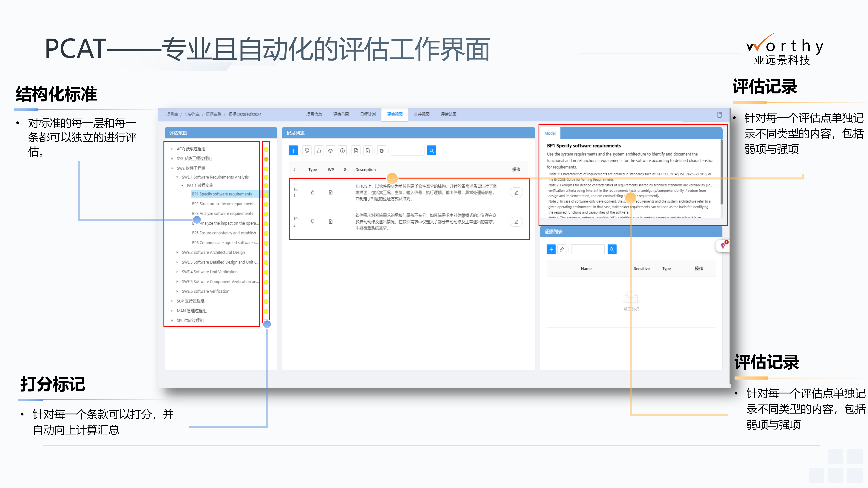The image size is (868, 488).
Task: Expand the SUP 支持过程组 node
Action: coord(172,301)
